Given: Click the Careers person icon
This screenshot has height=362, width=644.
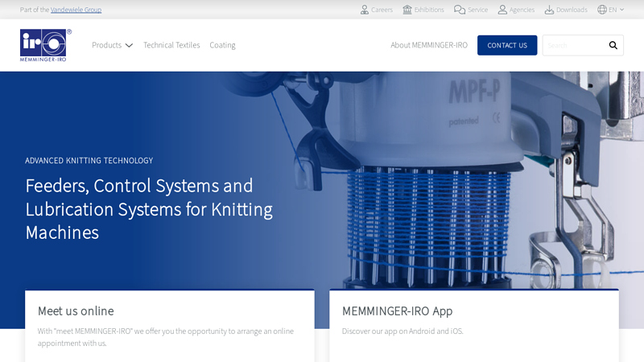Looking at the screenshot, I should point(365,10).
